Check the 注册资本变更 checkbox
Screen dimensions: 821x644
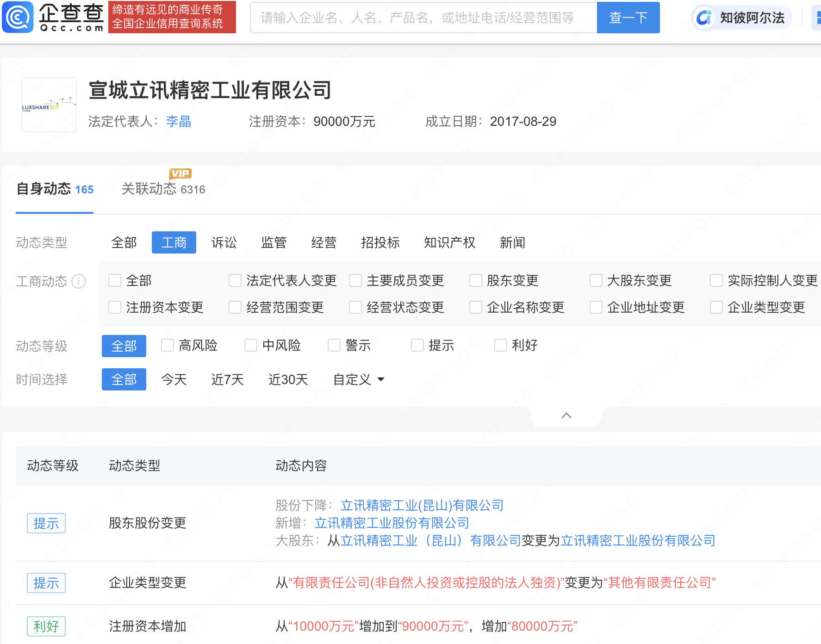115,307
